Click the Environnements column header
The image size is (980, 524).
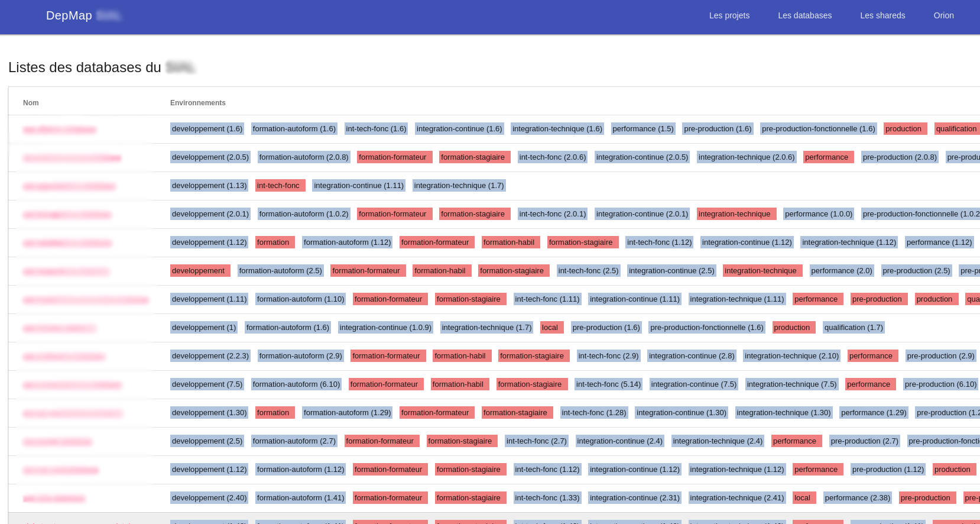197,103
